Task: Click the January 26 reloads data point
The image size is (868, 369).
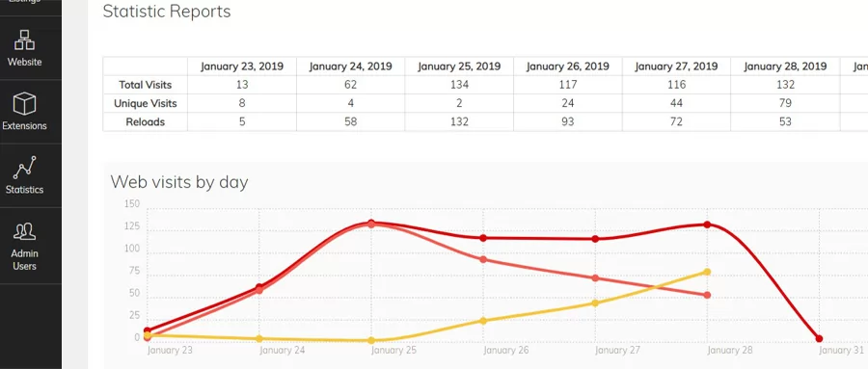Action: point(483,259)
